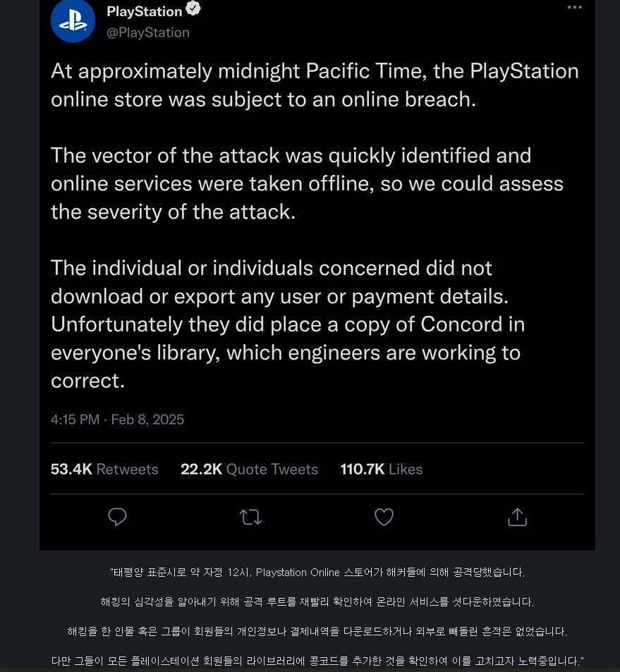Click the @PlayStation handle
The width and height of the screenshot is (620, 672).
point(148,32)
